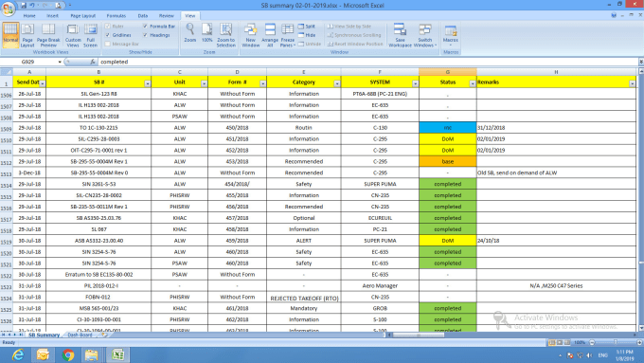
Task: Click the zoom out minus button
Action: (x=592, y=342)
